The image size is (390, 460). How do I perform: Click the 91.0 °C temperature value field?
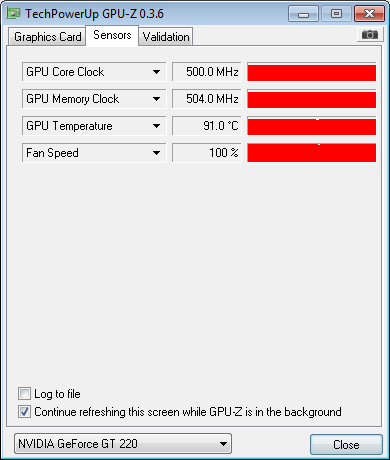pyautogui.click(x=207, y=126)
